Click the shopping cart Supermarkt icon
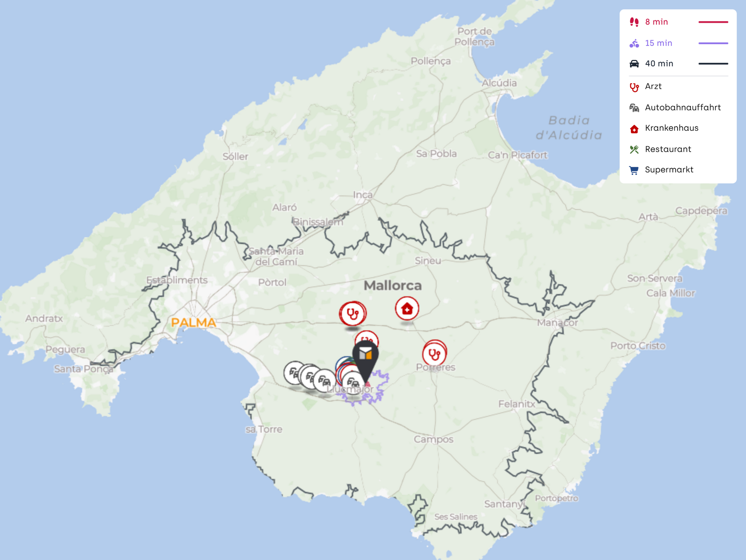The width and height of the screenshot is (746, 560). point(634,170)
